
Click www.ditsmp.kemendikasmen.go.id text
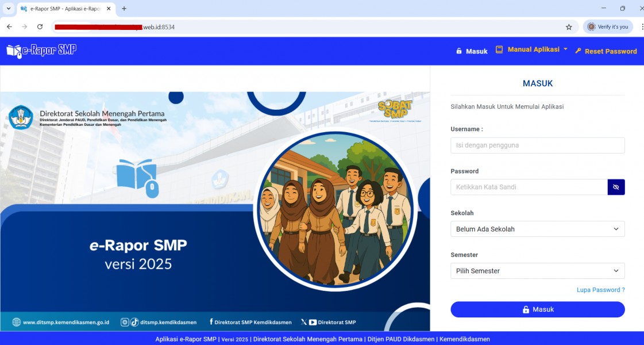[66, 323]
